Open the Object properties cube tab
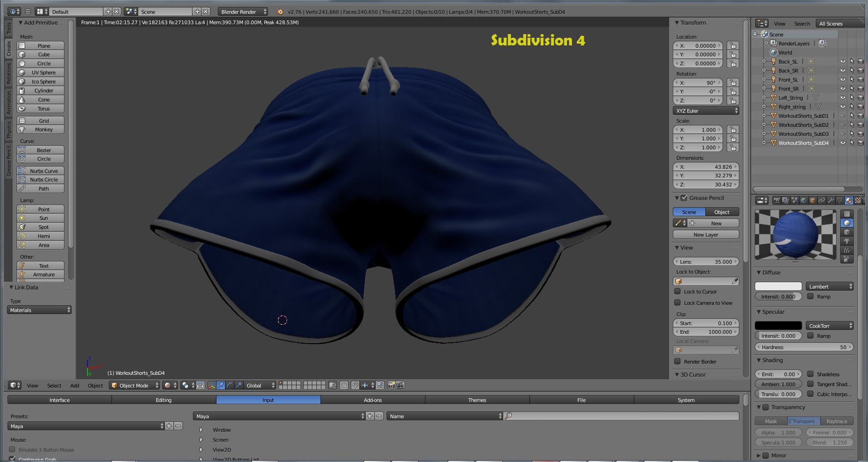 pyautogui.click(x=812, y=201)
